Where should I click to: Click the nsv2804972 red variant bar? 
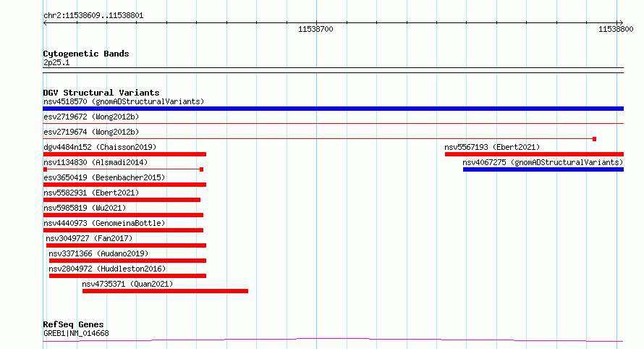point(127,276)
